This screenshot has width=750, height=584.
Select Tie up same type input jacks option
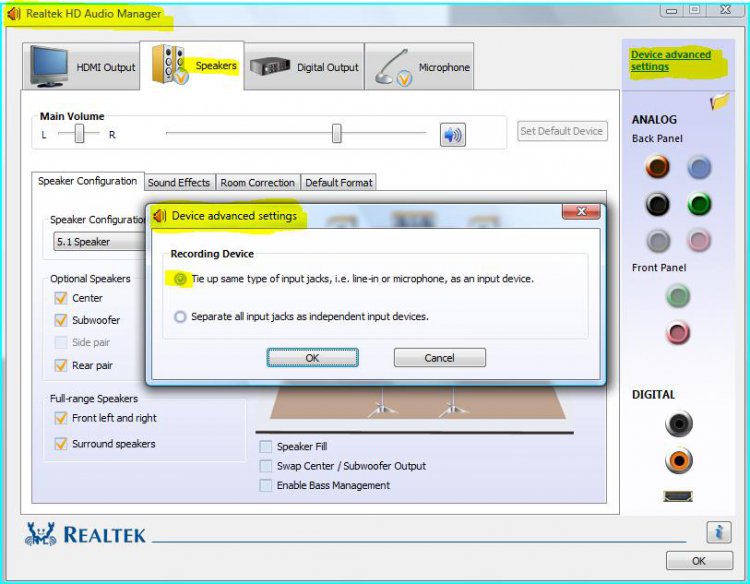coord(180,278)
